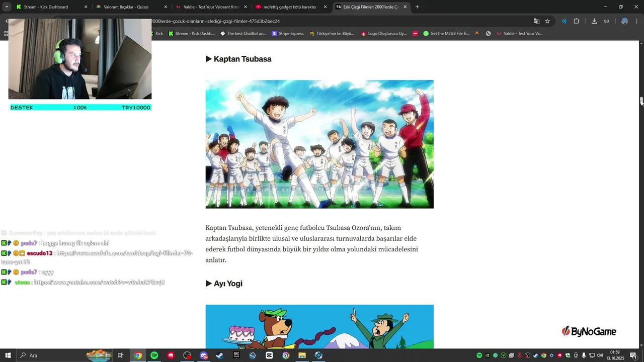Open the Chrome profile avatar

(x=624, y=21)
